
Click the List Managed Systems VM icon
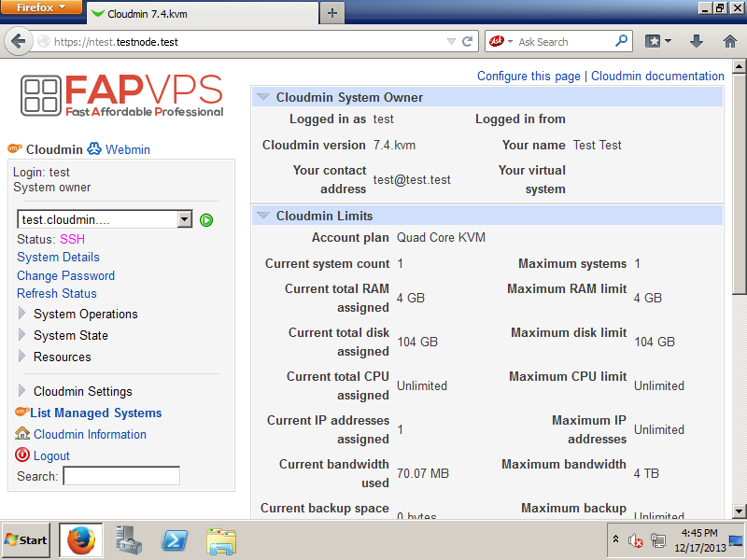point(21,413)
